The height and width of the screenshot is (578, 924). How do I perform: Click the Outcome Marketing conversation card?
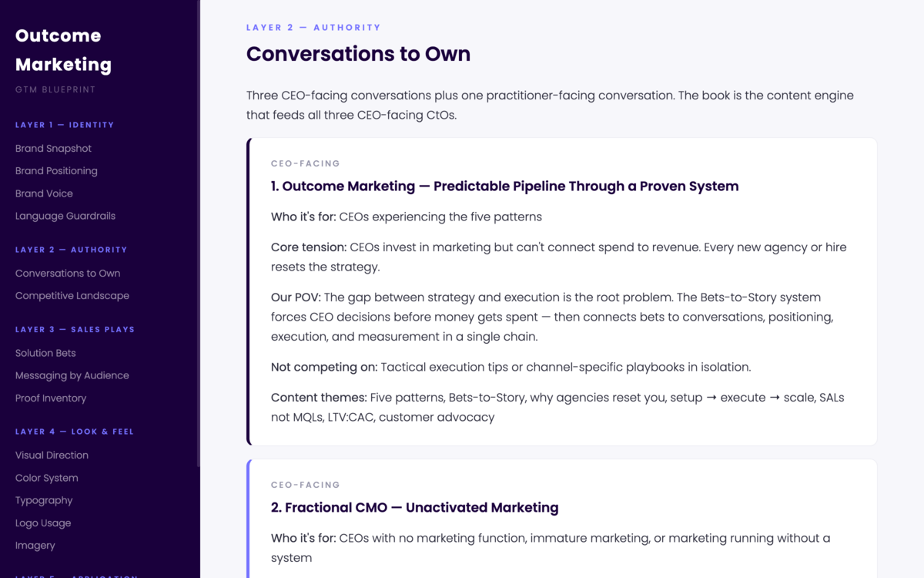(x=561, y=291)
